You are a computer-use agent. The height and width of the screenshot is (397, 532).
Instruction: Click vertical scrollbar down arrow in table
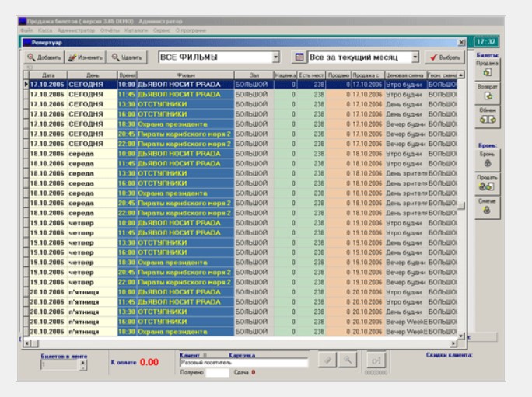(460, 336)
